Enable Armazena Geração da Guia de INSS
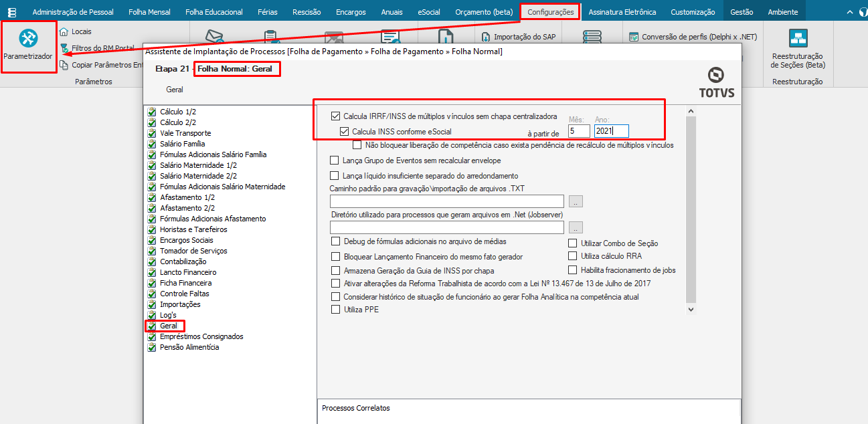Image resolution: width=868 pixels, height=424 pixels. coord(336,271)
